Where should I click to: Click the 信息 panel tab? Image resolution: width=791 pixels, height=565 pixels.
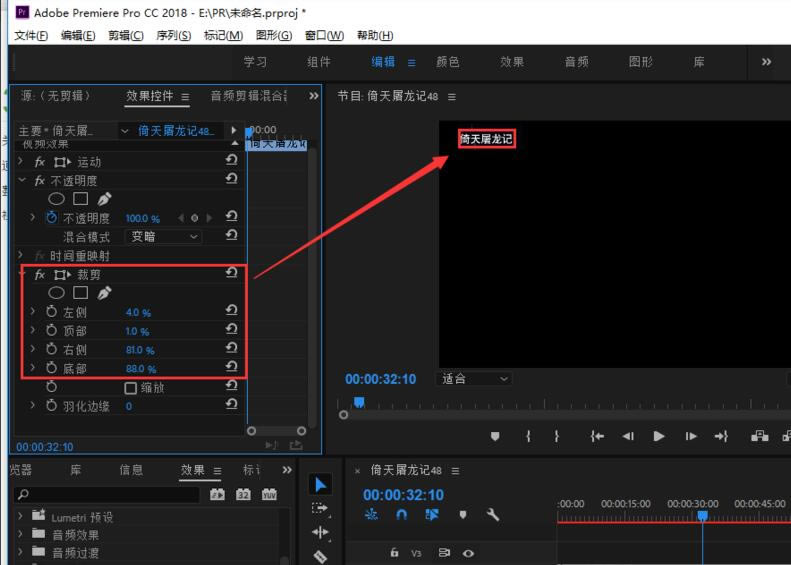point(131,470)
